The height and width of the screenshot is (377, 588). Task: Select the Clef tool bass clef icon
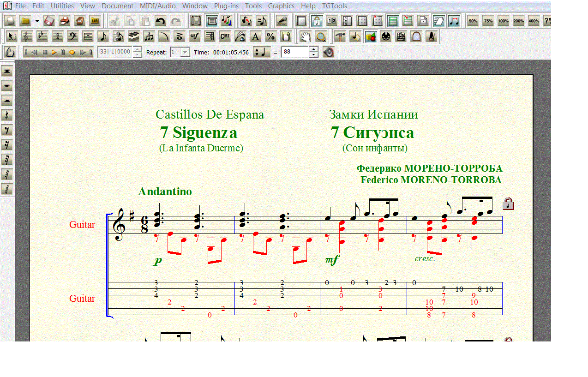(73, 36)
